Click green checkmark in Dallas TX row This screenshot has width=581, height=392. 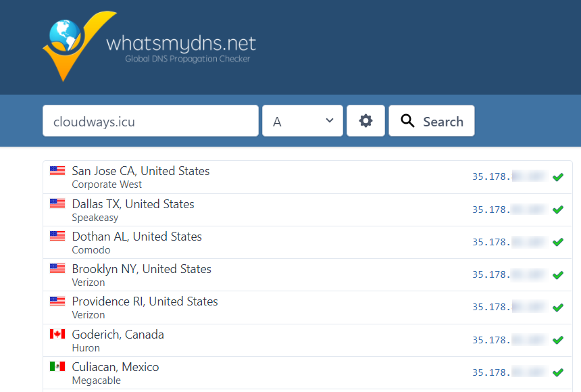coord(557,210)
